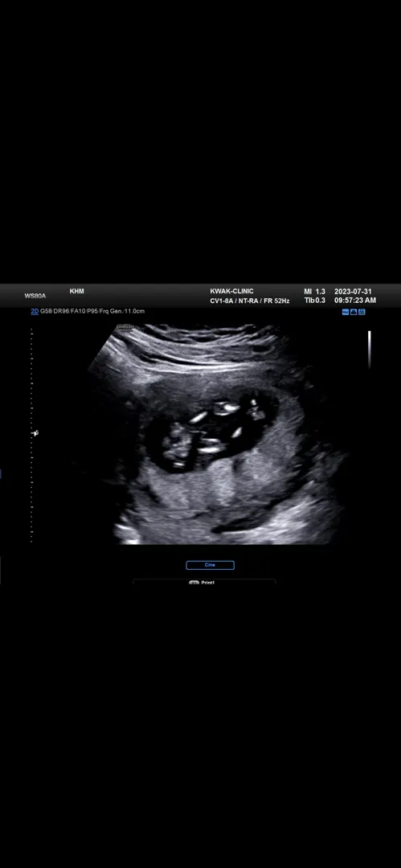Click the KHM patient name field

click(x=76, y=291)
